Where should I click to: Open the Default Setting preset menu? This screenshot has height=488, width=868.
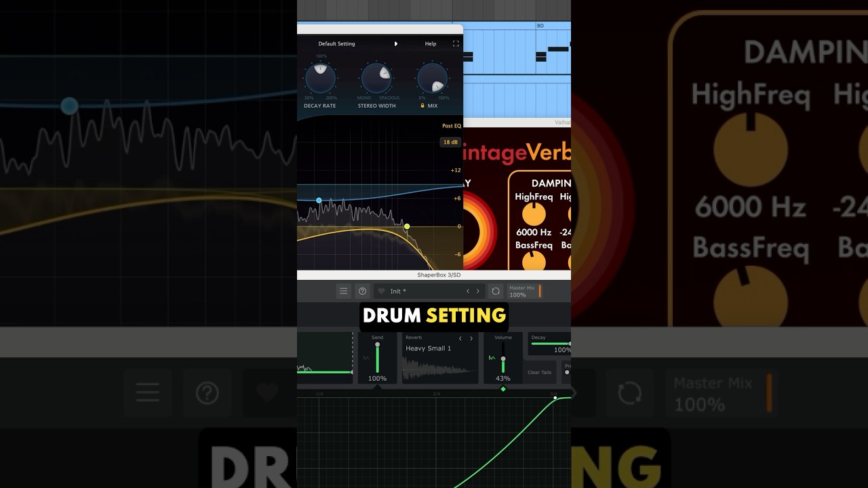point(336,43)
